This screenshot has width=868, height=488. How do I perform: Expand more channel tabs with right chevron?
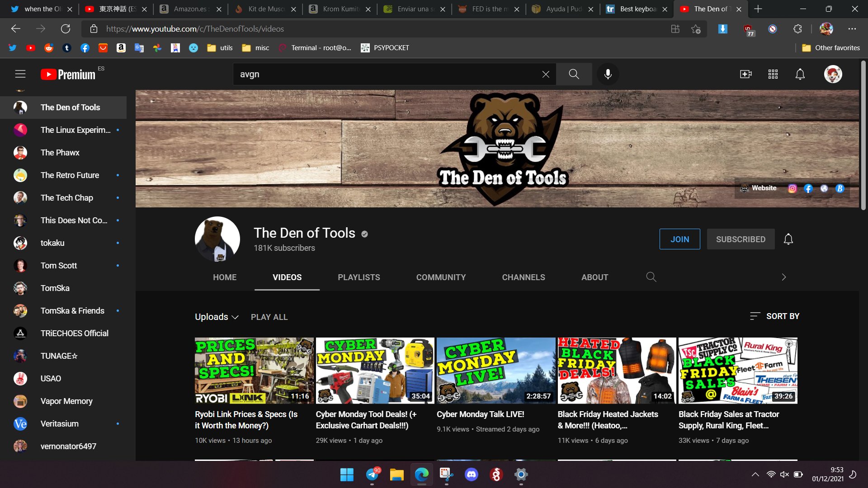click(x=783, y=277)
